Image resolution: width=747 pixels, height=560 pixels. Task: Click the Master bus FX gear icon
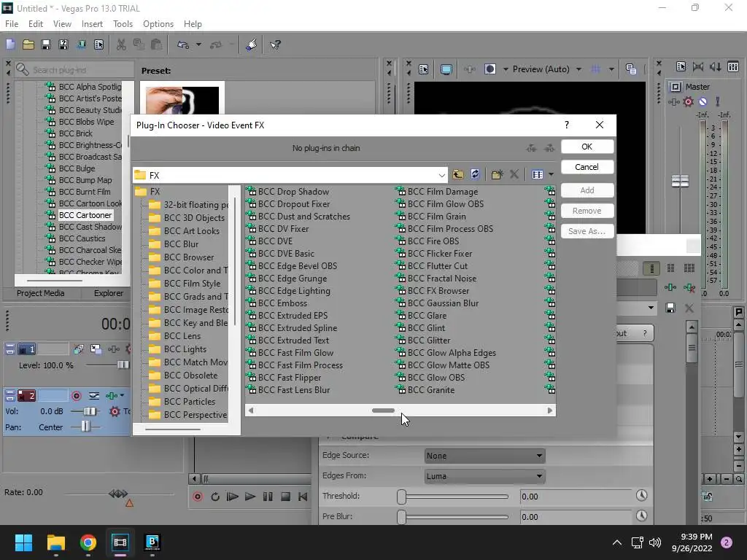[688, 101]
